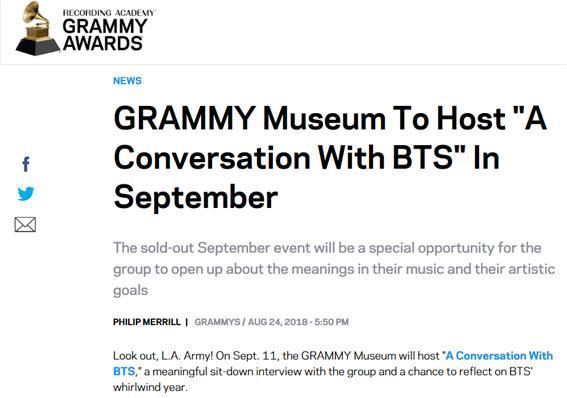Click the 5:50 PM timestamp

point(331,322)
